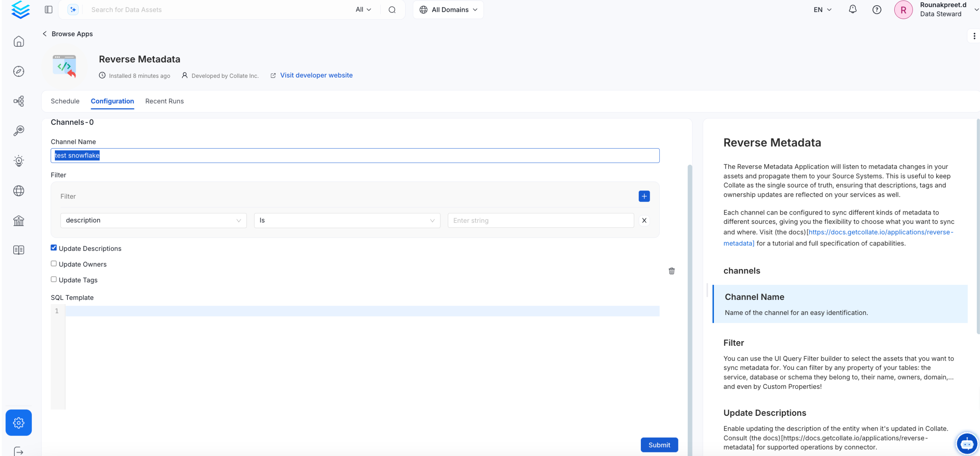980x456 pixels.
Task: Open the notifications bell
Action: pos(853,9)
